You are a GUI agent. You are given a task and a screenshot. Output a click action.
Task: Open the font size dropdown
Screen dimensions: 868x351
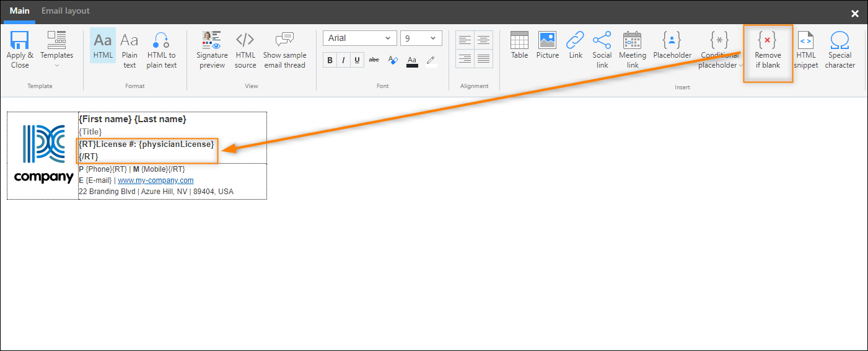click(x=421, y=38)
